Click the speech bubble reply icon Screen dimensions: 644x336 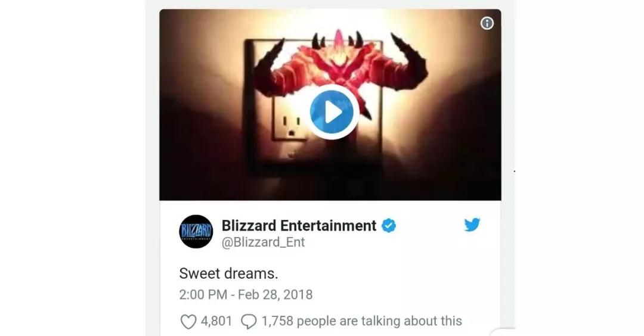pyautogui.click(x=249, y=321)
